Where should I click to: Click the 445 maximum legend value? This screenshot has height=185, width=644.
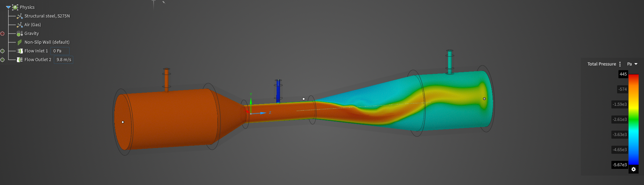(x=623, y=74)
